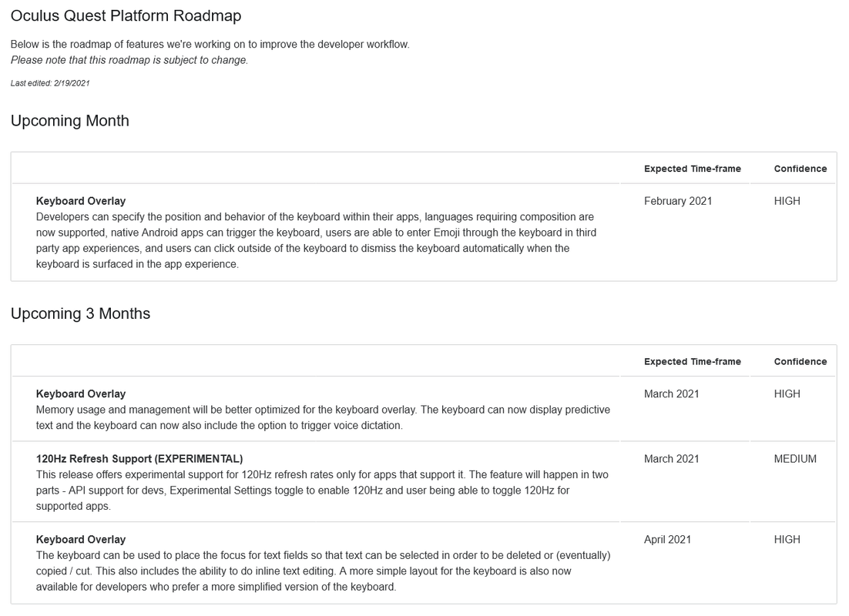Select the Upcoming Month section heading
The height and width of the screenshot is (616, 849).
(x=70, y=120)
